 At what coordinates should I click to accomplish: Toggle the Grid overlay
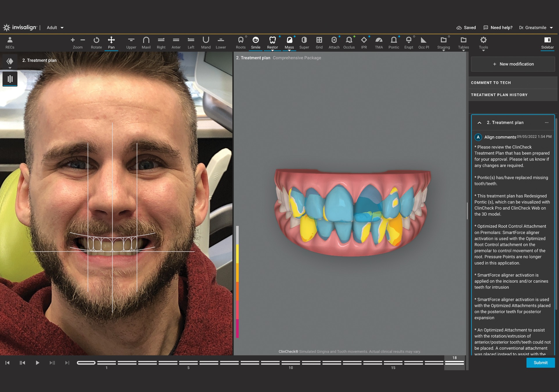(319, 42)
